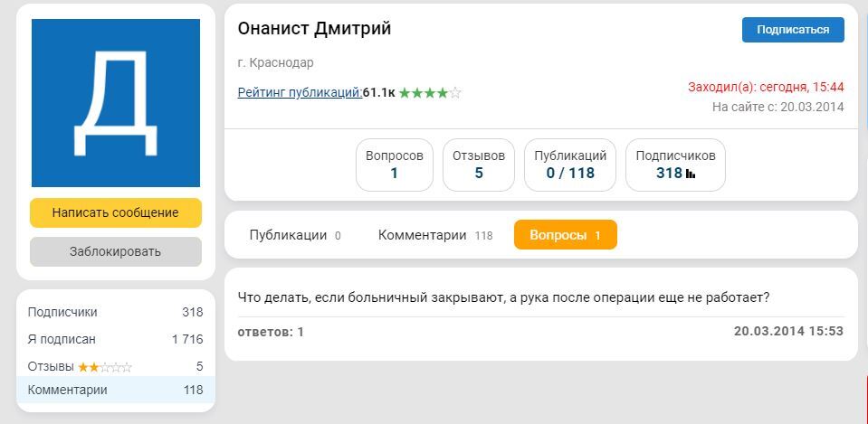Click the orange stars next to "Отзывы"
868x424 pixels.
(x=105, y=367)
